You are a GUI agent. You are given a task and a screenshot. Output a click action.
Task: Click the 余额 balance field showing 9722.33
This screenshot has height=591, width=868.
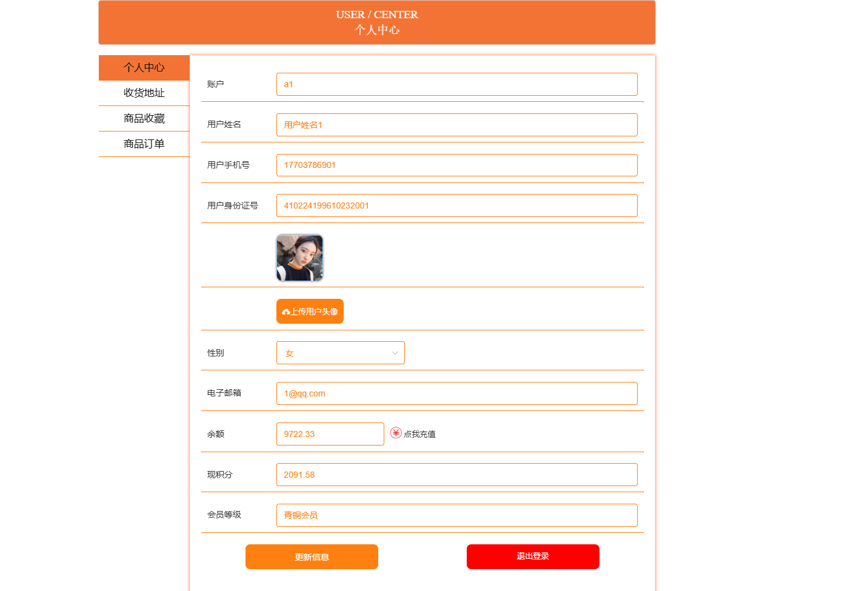(330, 434)
